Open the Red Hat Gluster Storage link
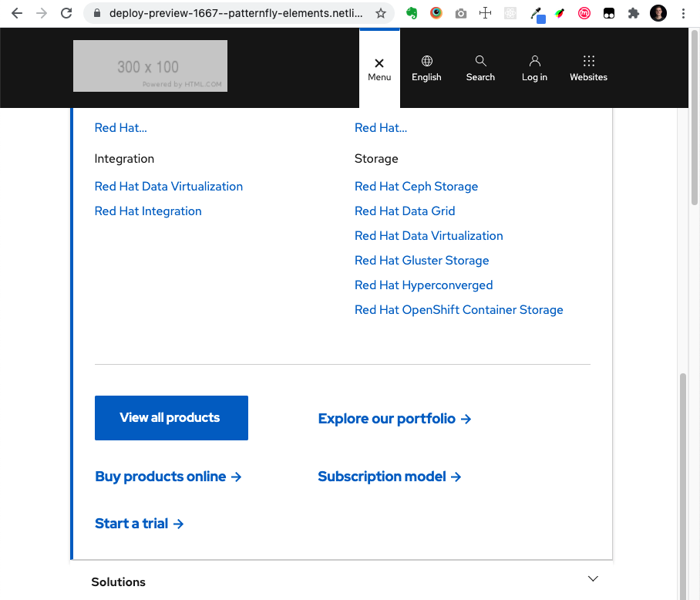This screenshot has height=600, width=700. (x=422, y=260)
